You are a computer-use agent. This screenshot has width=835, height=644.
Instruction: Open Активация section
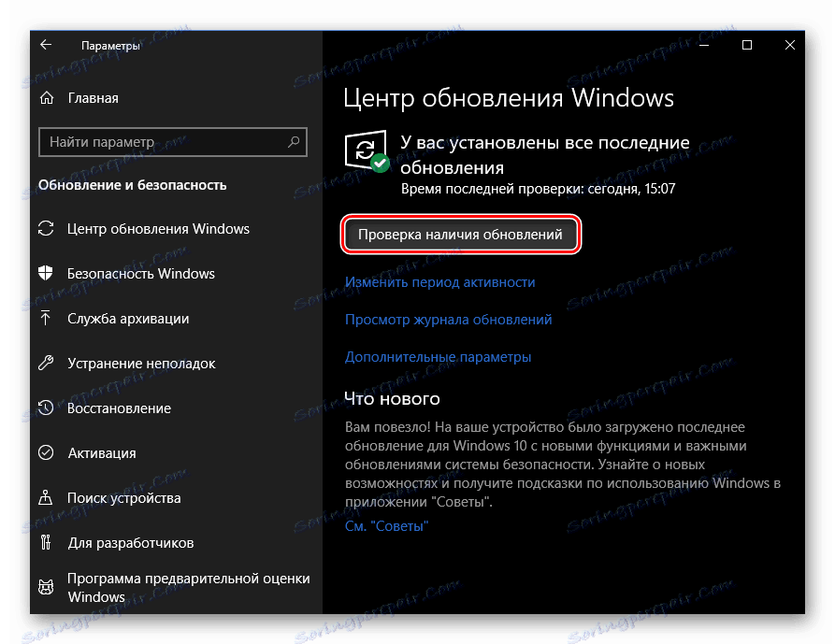click(102, 453)
